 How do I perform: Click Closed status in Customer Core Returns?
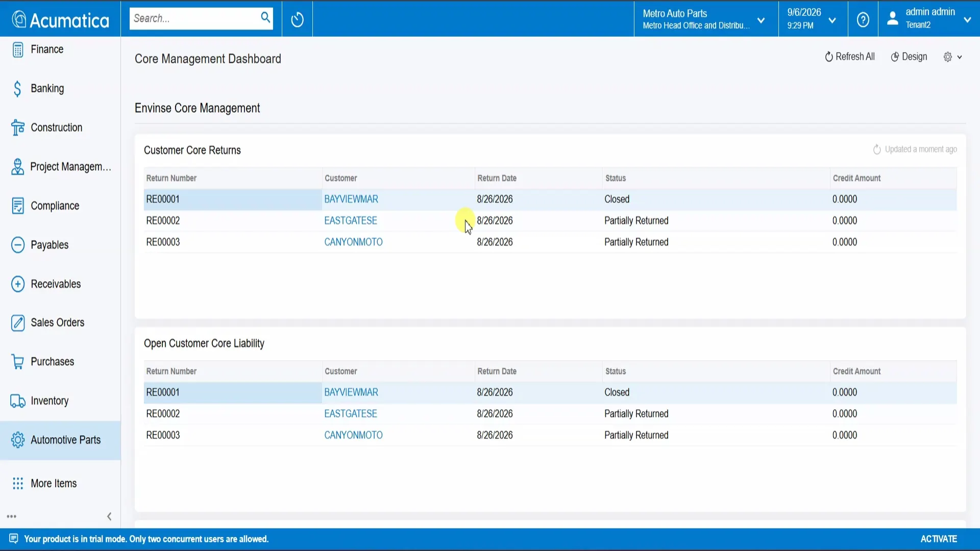[617, 199]
